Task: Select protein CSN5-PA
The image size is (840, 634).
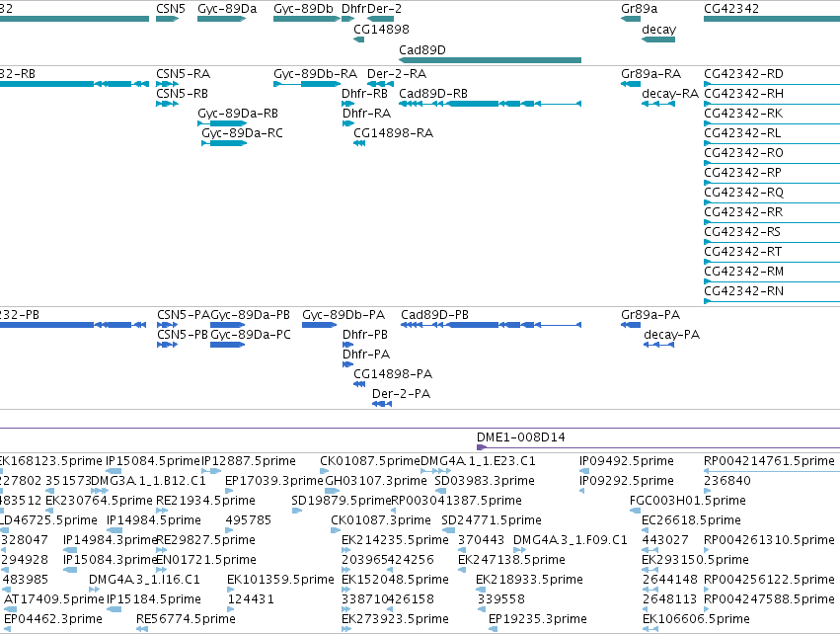Action: 184,315
